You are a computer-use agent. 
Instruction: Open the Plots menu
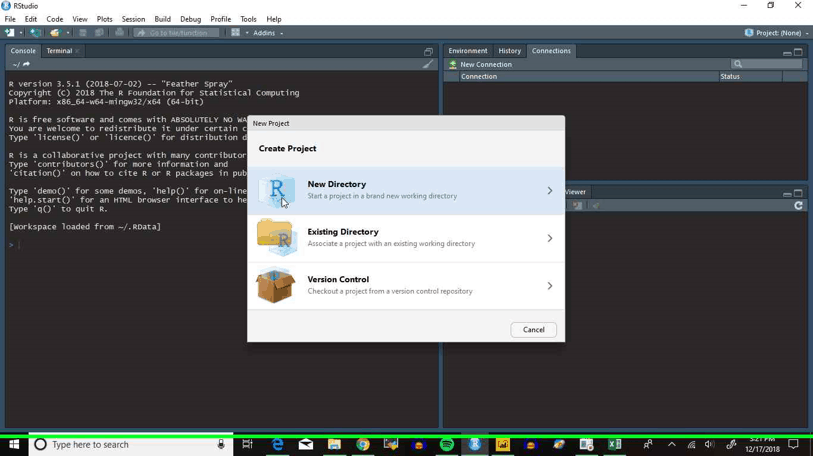pos(104,19)
